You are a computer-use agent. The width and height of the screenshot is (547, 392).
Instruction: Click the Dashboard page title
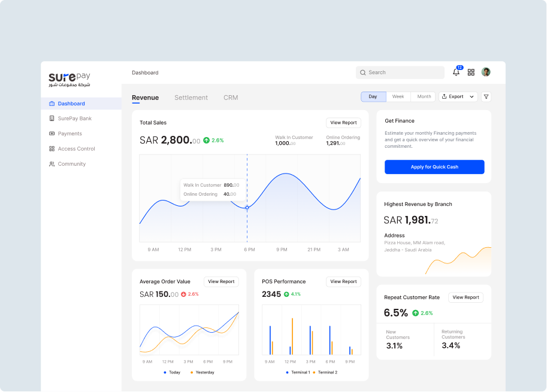(145, 73)
